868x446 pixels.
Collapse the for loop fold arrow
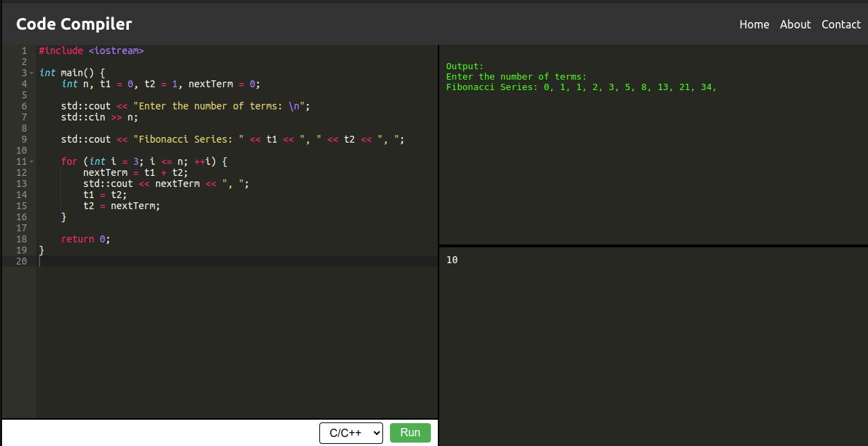click(x=32, y=161)
